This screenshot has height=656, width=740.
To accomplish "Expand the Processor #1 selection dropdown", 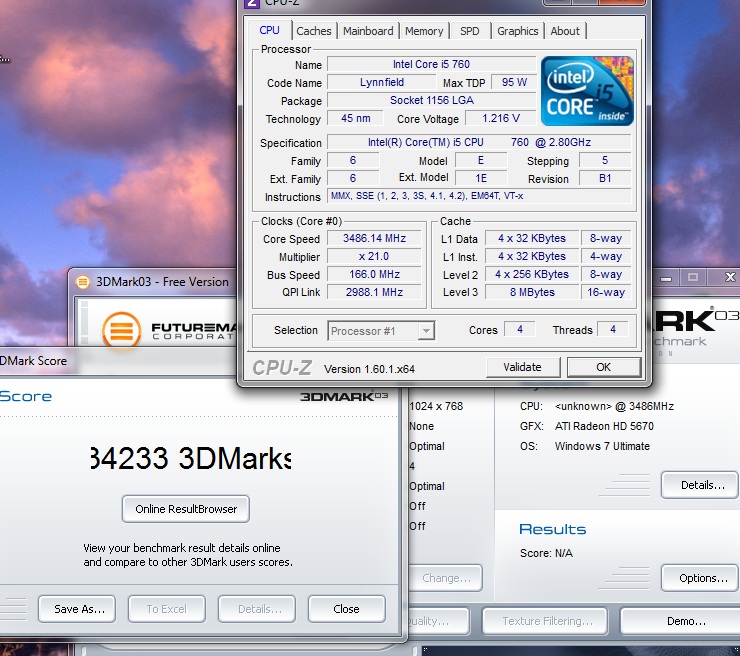I will pyautogui.click(x=426, y=331).
